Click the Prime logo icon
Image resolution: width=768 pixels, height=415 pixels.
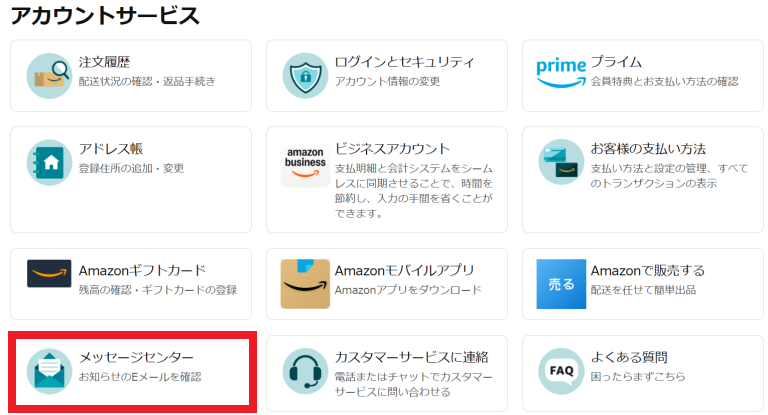pos(561,72)
